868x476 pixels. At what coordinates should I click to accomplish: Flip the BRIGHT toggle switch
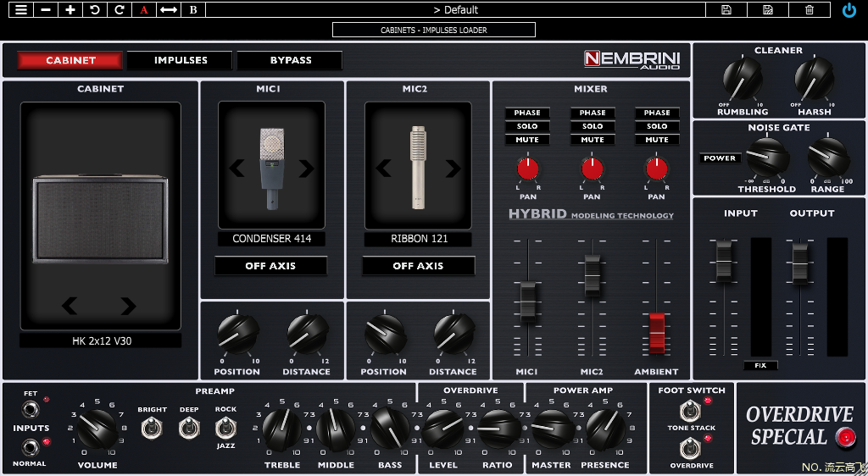point(152,428)
